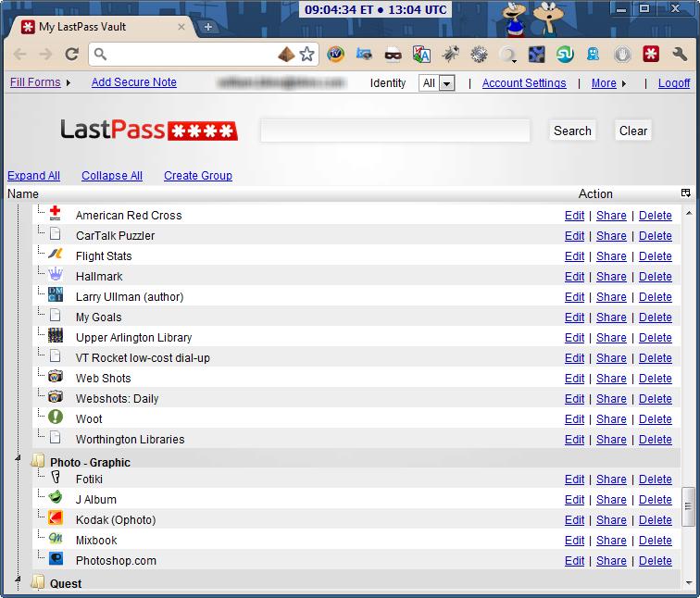Share the Larry Ullman (author) entry
Screen dimensions: 700x598
pyautogui.click(x=611, y=297)
